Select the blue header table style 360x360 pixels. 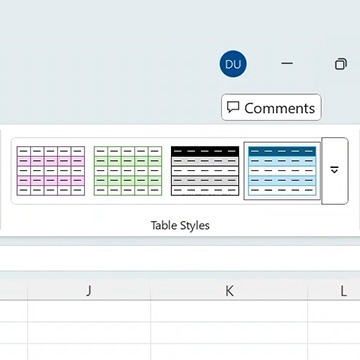[282, 171]
